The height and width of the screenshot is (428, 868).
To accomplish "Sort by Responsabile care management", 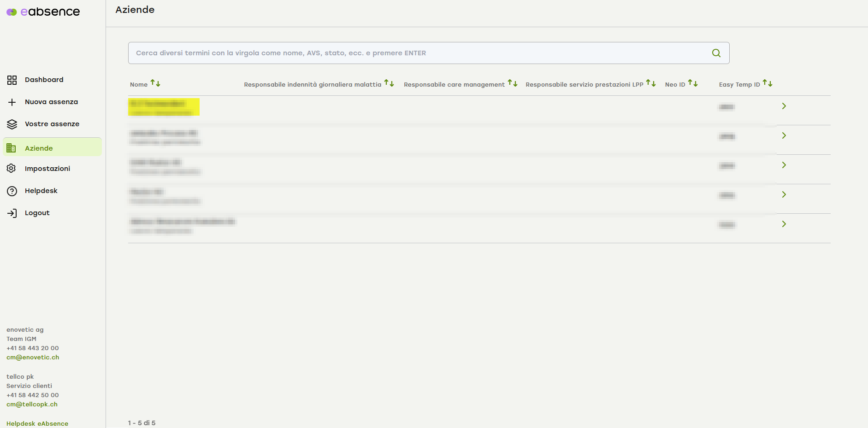I will (513, 83).
